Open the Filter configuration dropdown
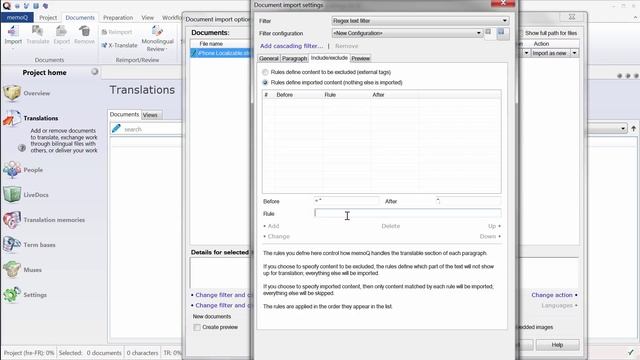Viewport: 640px width, 360px height. point(407,33)
